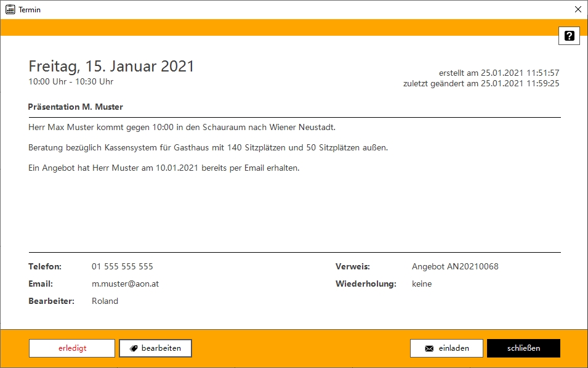The width and height of the screenshot is (588, 368).
Task: Click the tag icon on the bearbeiten button
Action: 134,348
